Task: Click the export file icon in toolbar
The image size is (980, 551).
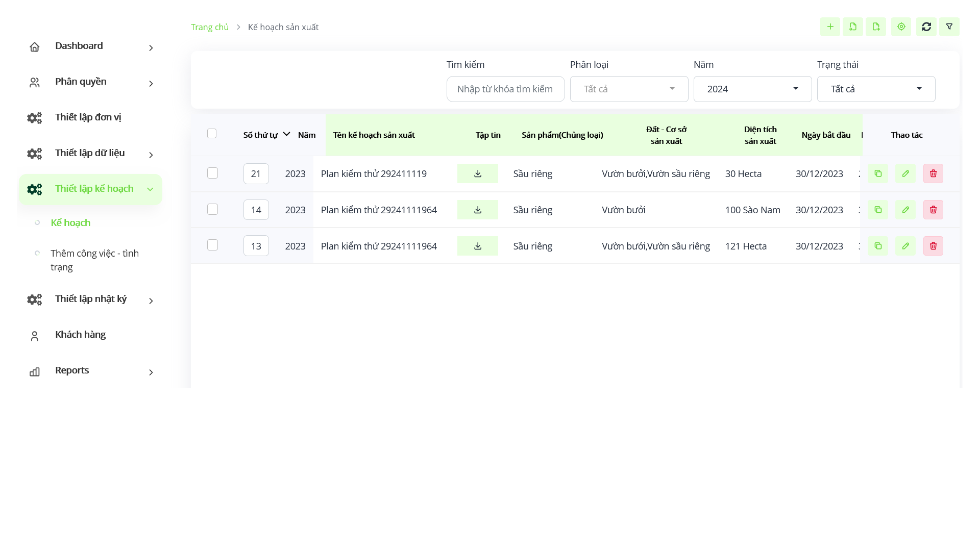Action: click(x=876, y=27)
